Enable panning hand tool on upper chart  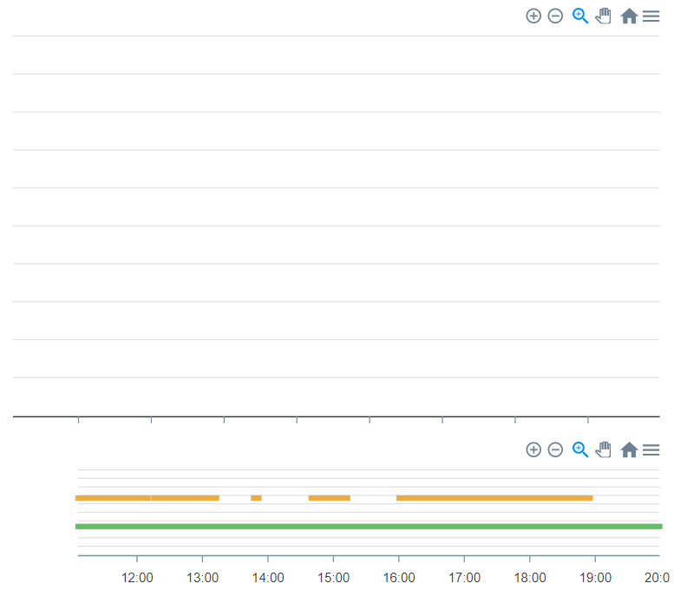point(603,16)
